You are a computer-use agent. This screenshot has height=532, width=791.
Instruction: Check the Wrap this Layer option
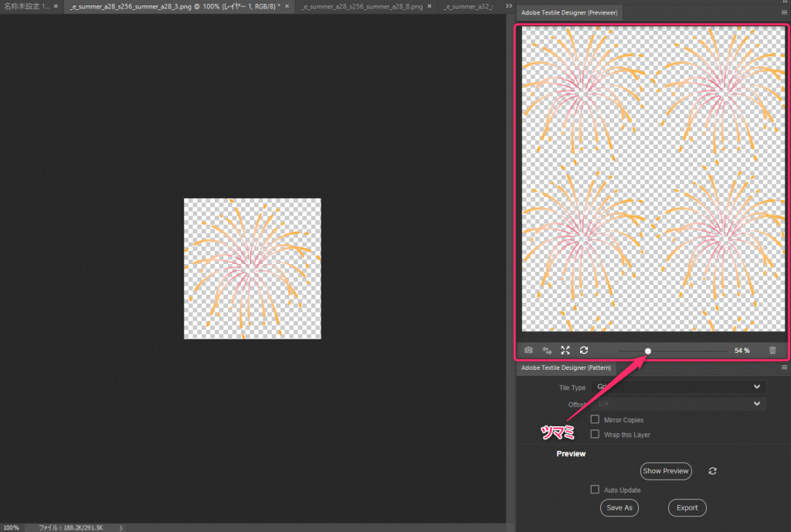(x=595, y=434)
